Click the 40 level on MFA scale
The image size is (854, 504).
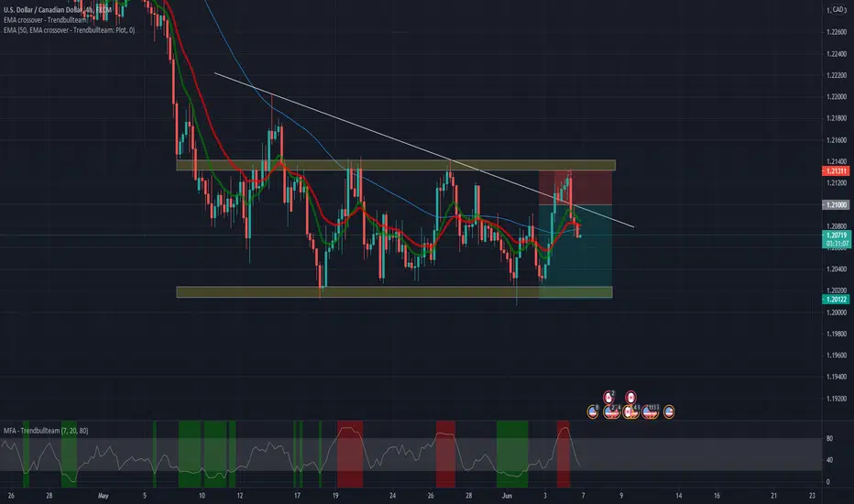[829, 460]
